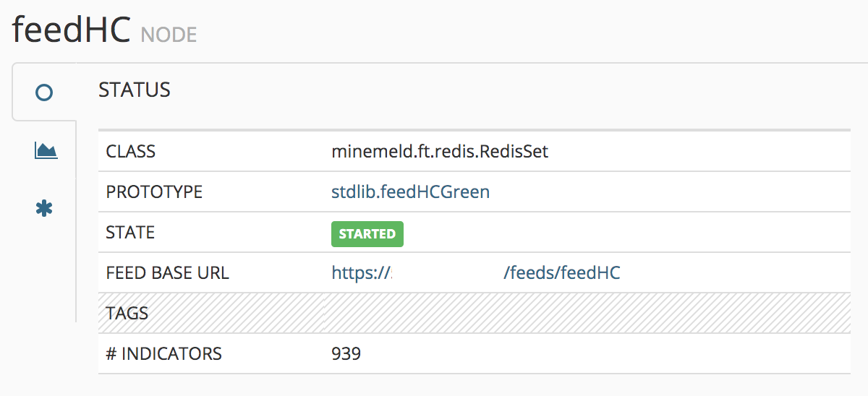868x396 pixels.
Task: Click the green STARTED state badge
Action: coord(367,234)
